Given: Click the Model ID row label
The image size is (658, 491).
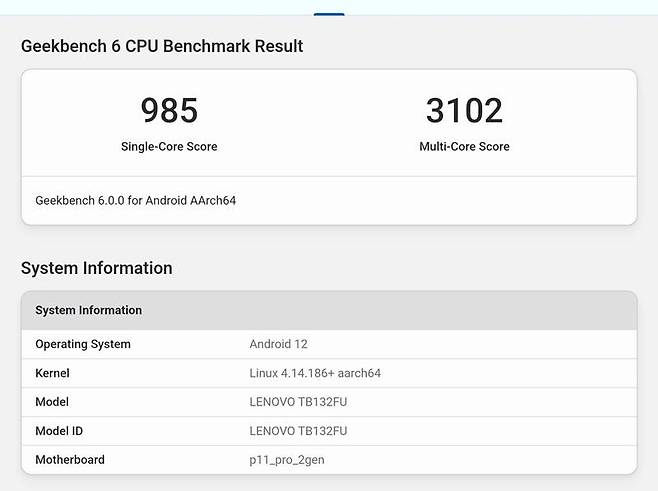Looking at the screenshot, I should coord(59,431).
